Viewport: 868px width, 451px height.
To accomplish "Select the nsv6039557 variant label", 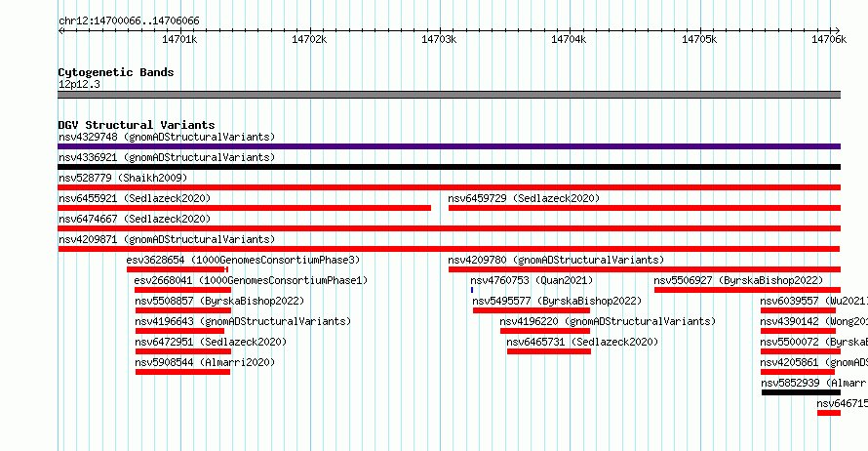I will pyautogui.click(x=813, y=301).
